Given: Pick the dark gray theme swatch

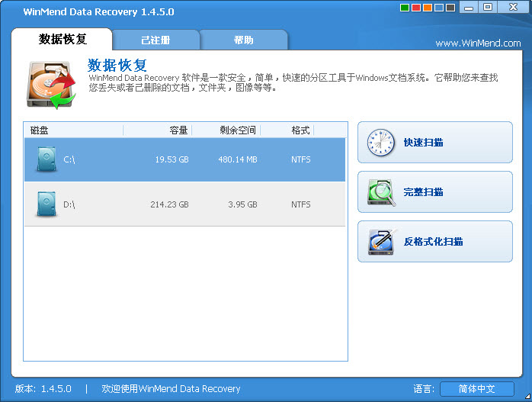Looking at the screenshot, I should tap(450, 8).
